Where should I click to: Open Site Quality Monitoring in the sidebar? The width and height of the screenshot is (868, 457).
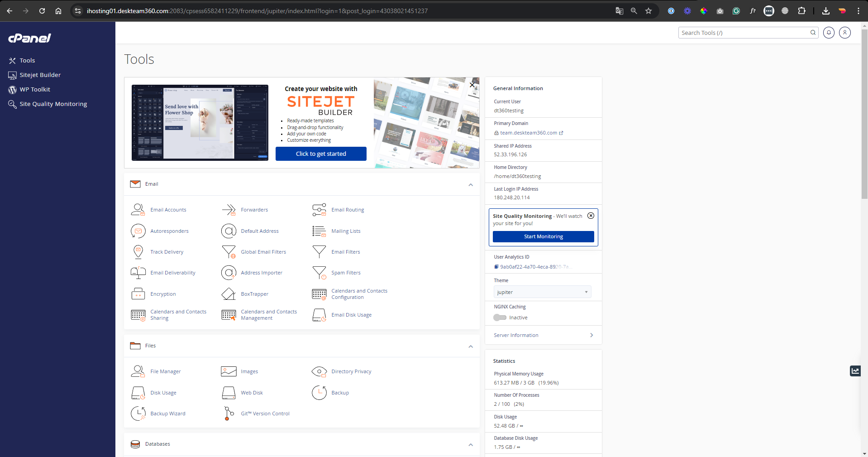53,104
